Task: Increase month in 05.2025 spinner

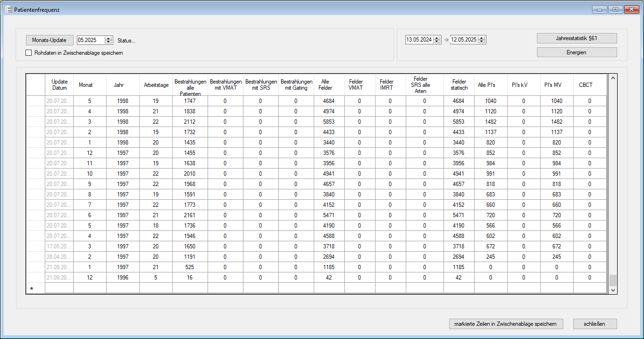Action: click(x=109, y=38)
